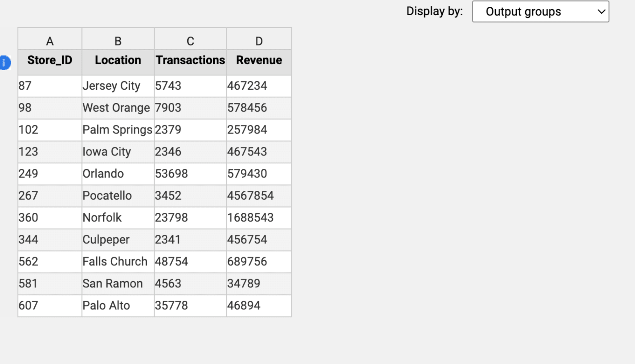Select Transactions value 23798
Viewport: 636px width, 364px height.
(190, 218)
